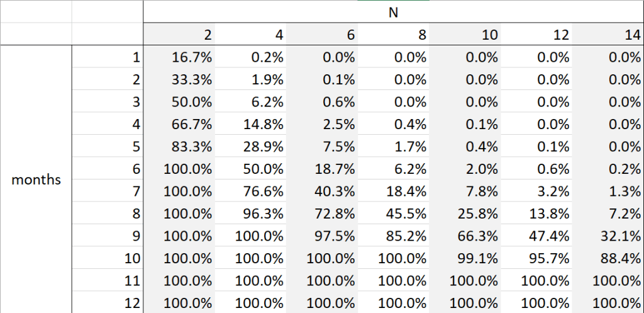Click the 96.3% cell
This screenshot has height=313, width=644.
pyautogui.click(x=264, y=213)
